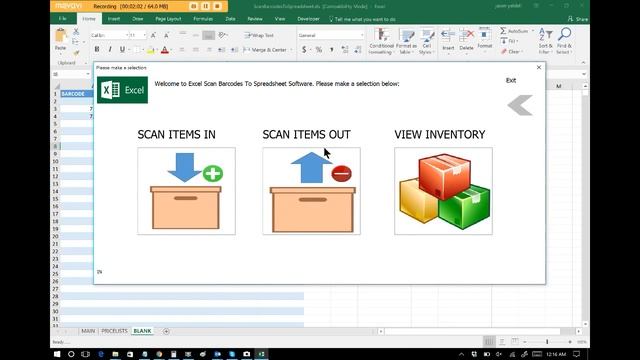Select Page Break Preview icon in status bar
The width and height of the screenshot is (640, 360).
point(515,342)
